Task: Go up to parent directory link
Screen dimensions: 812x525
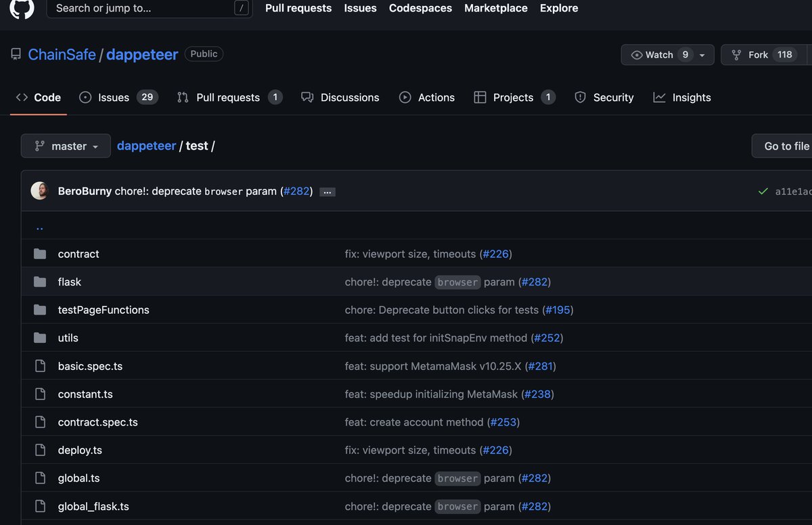Action: [x=39, y=226]
